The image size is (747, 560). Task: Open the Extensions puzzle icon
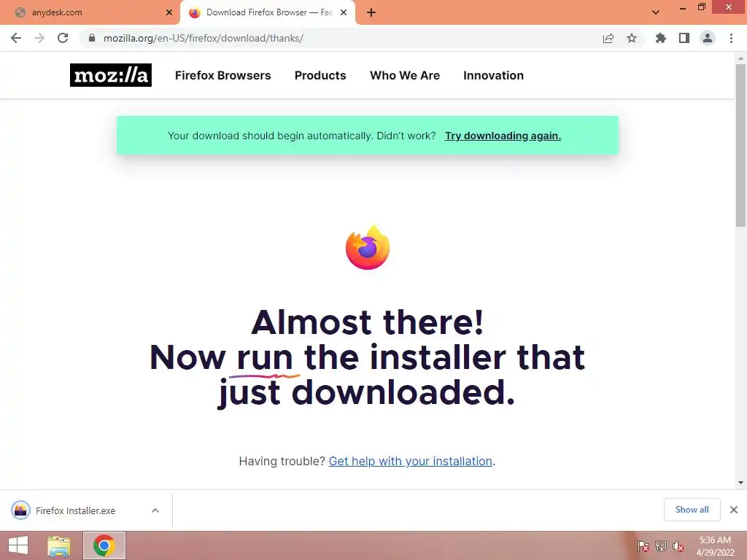[660, 38]
